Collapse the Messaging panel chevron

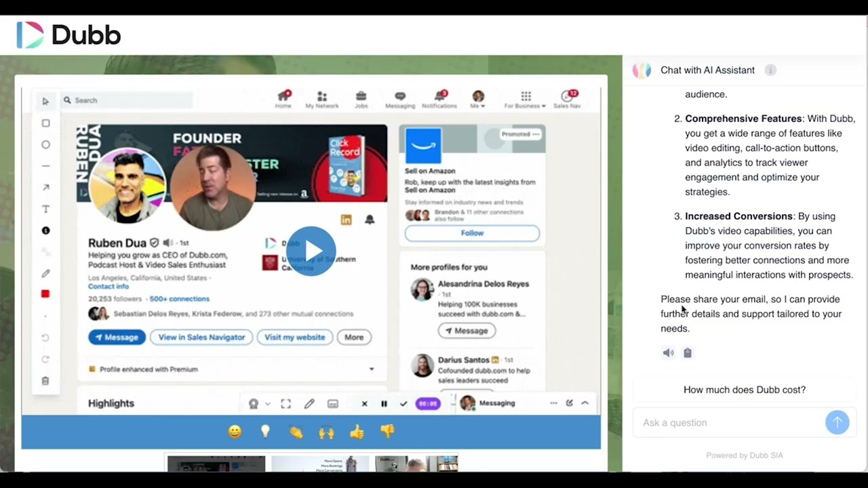585,403
